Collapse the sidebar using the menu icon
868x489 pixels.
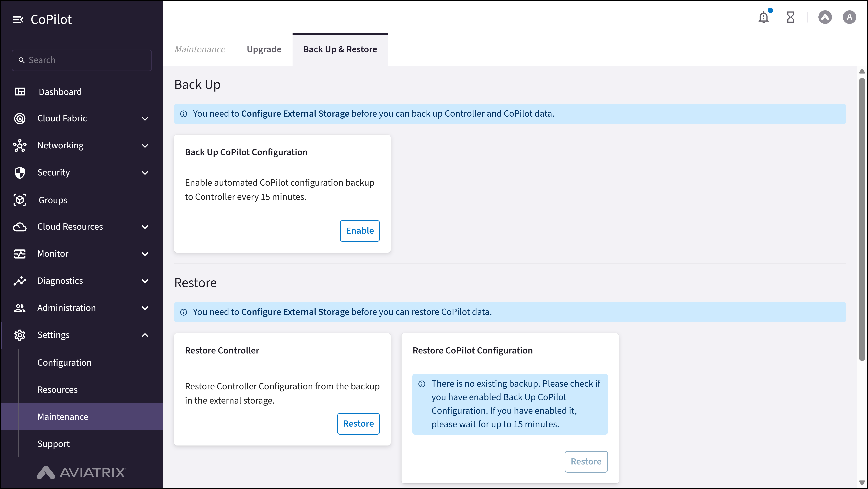coord(18,20)
